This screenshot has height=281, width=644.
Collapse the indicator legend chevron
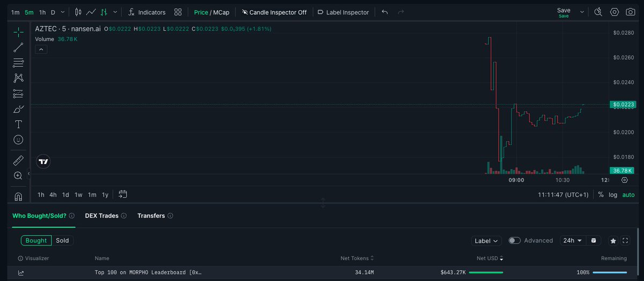(41, 49)
